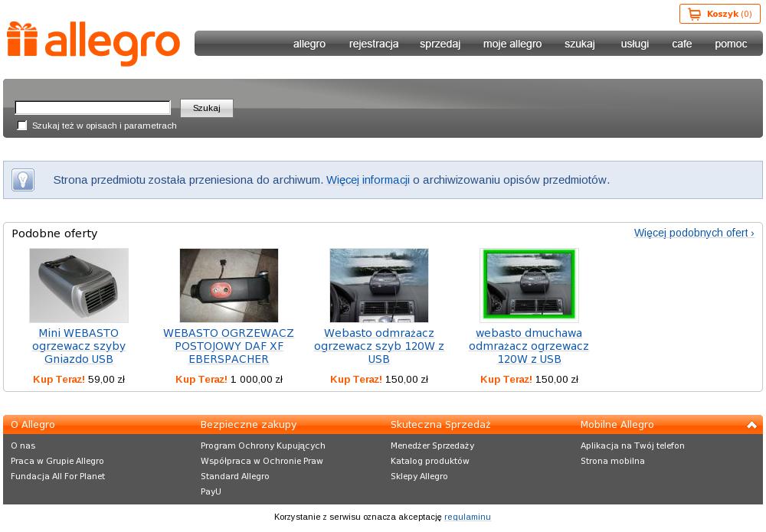766x532 pixels.
Task: Open the 'Webasto odmrażacz ogrzewacz szyb' product image
Action: click(x=379, y=286)
